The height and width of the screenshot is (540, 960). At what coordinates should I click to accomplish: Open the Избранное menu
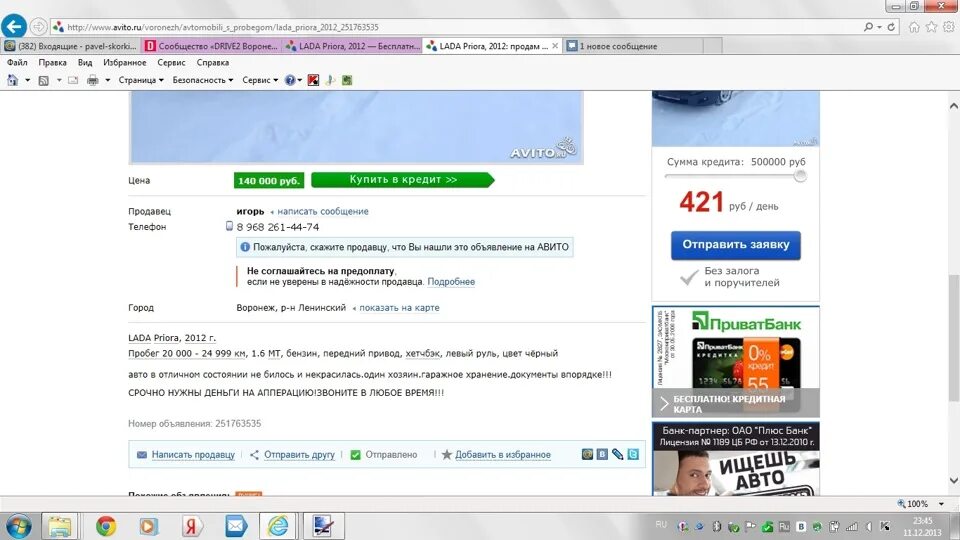point(124,62)
